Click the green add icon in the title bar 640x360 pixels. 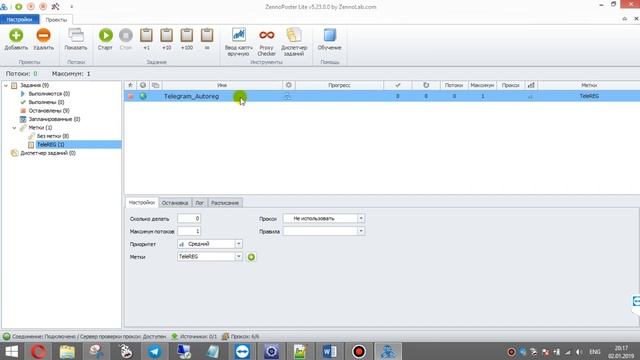click(x=18, y=7)
